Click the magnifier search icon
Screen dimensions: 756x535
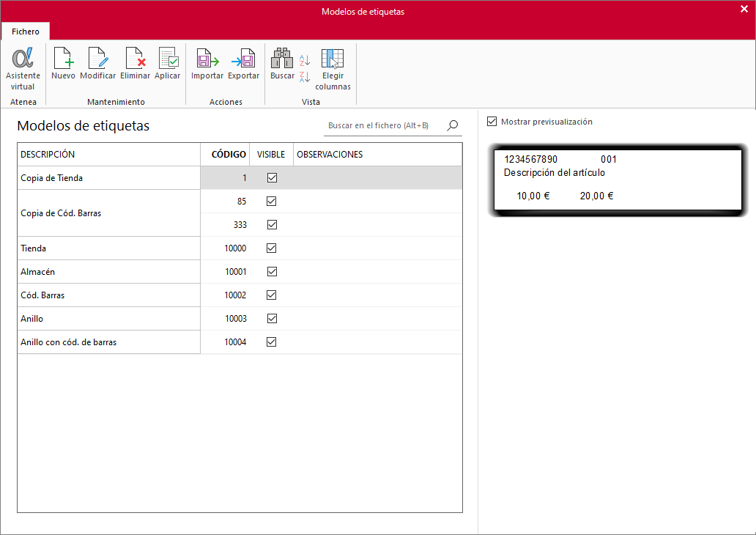(x=452, y=125)
